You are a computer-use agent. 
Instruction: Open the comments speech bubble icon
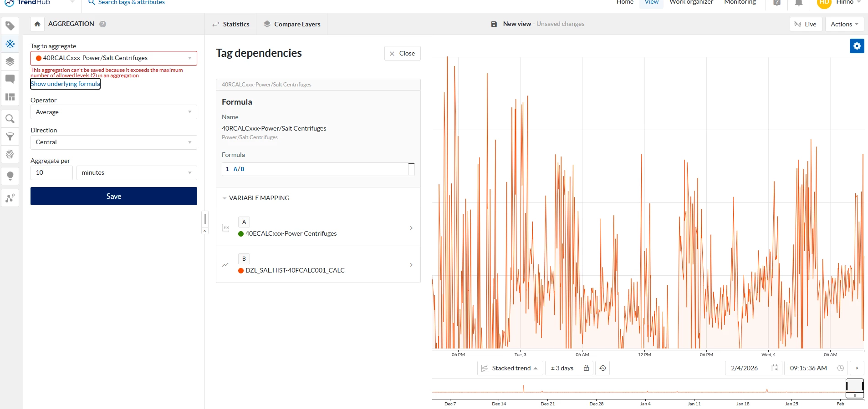click(10, 79)
